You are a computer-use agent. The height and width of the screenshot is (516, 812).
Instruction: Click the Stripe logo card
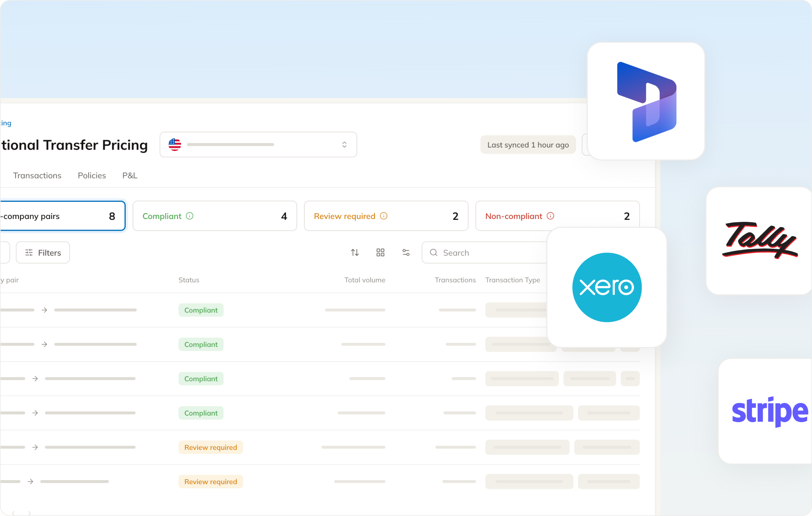coord(765,411)
